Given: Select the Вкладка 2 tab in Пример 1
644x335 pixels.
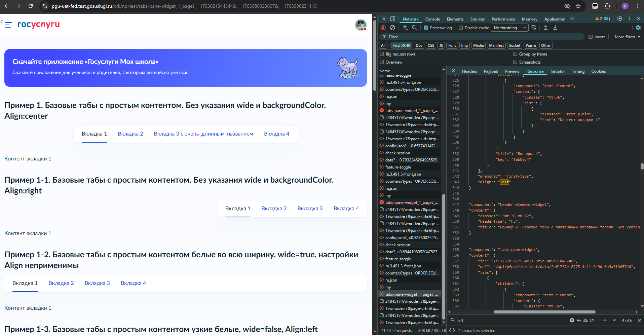Looking at the screenshot, I should coord(130,134).
